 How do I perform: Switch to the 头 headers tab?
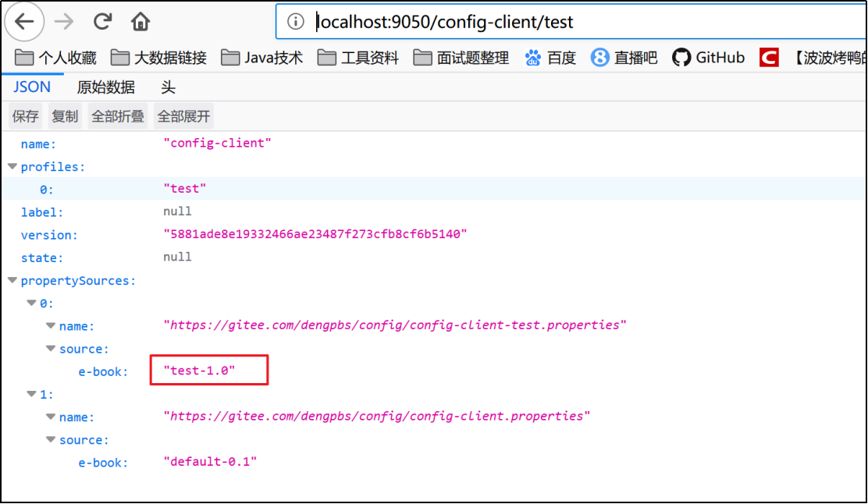click(x=168, y=87)
